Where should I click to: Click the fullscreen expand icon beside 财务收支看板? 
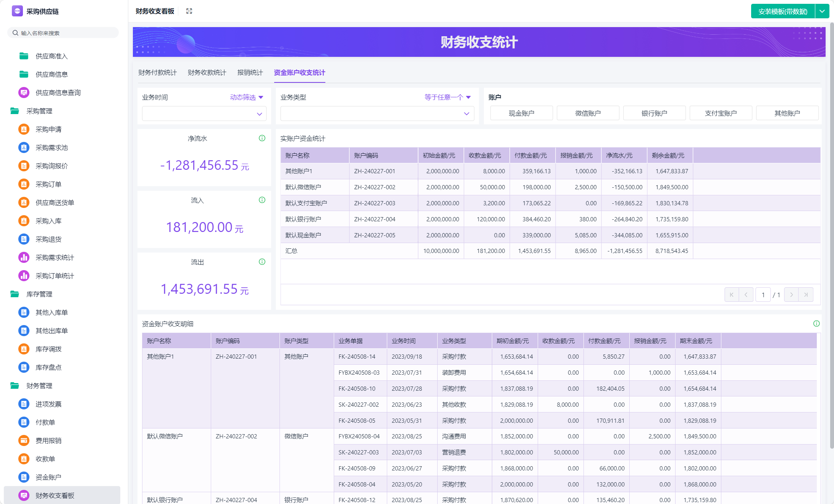click(189, 11)
